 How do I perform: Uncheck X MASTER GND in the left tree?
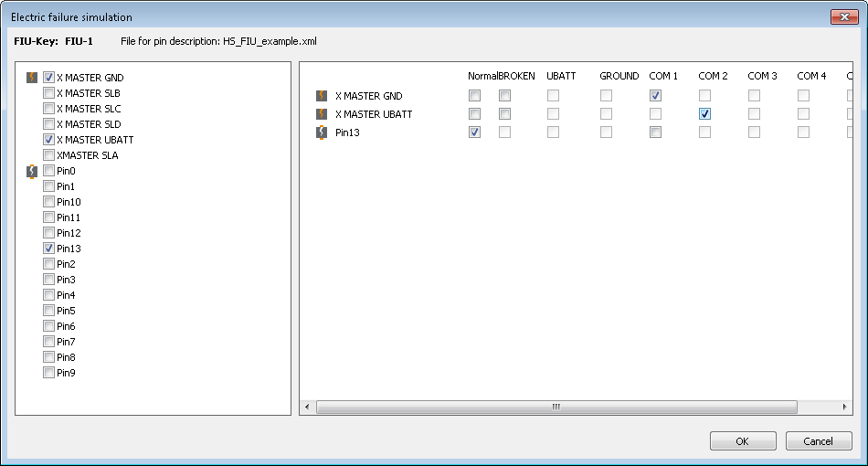click(x=48, y=78)
